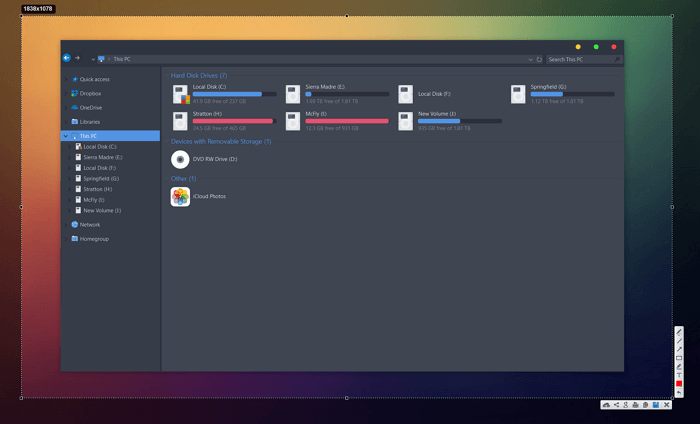Select the pencil drawing tool
The height and width of the screenshot is (424, 700).
(679, 332)
